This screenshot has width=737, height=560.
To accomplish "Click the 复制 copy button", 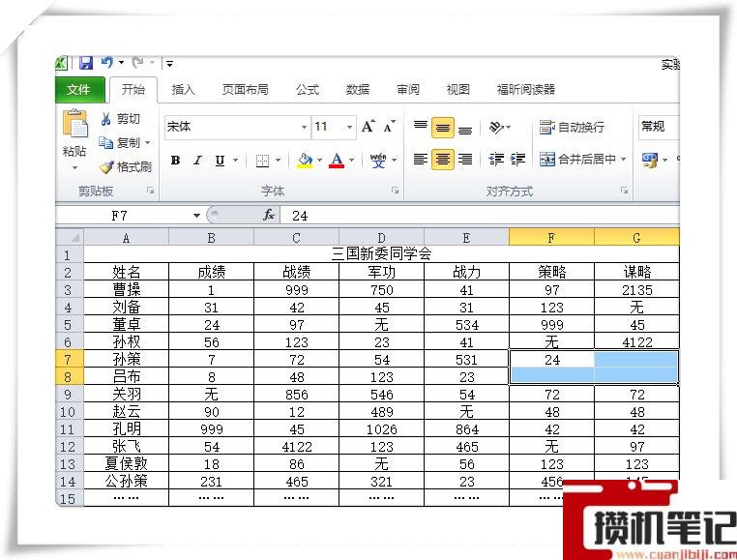I will (119, 142).
